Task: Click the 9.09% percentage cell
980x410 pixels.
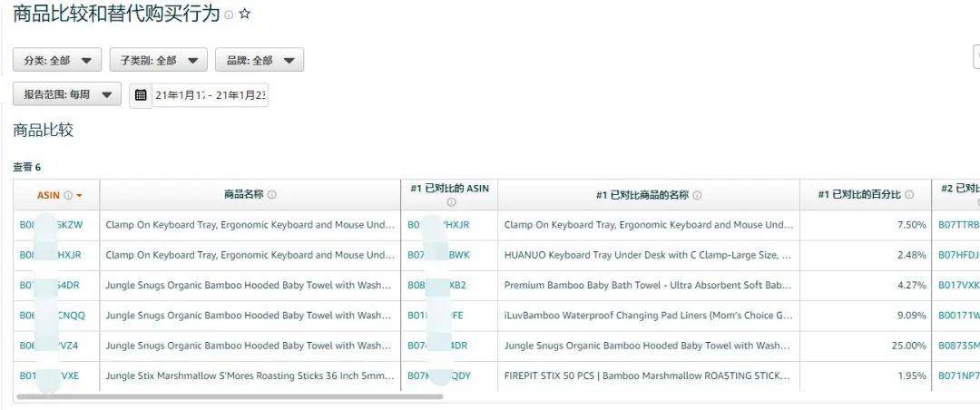Action: [x=911, y=316]
